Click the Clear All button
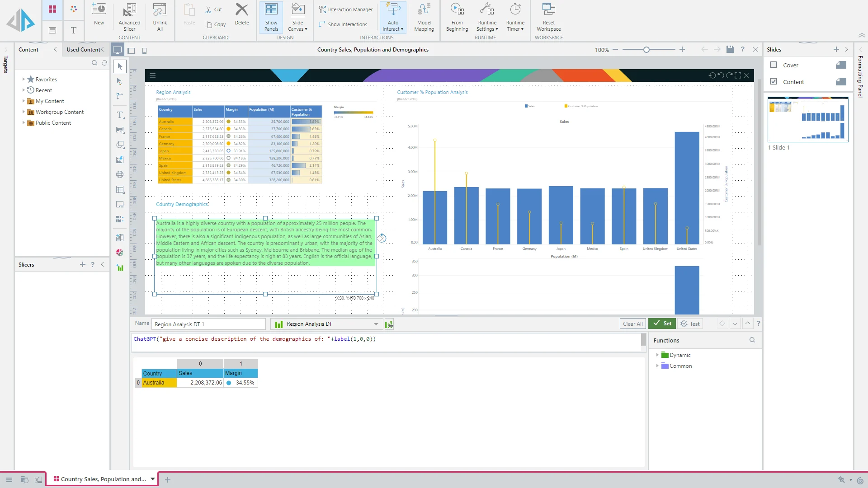The width and height of the screenshot is (868, 488). click(632, 324)
